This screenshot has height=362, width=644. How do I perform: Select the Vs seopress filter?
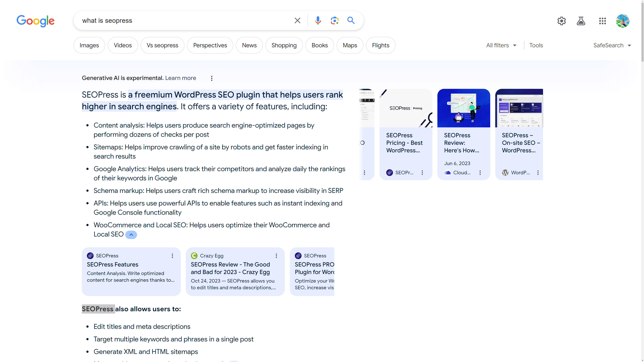coord(163,45)
